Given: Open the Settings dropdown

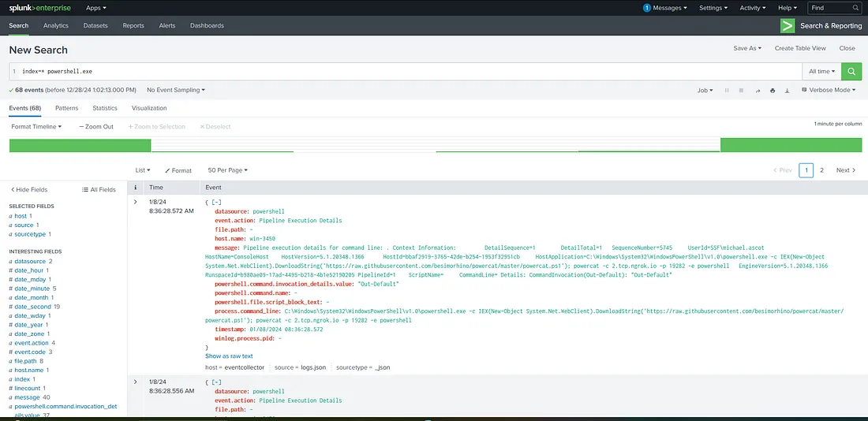Looking at the screenshot, I should [x=713, y=8].
